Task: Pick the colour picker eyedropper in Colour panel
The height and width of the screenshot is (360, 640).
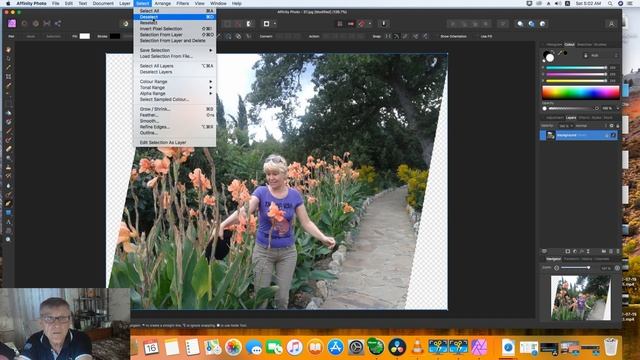Action: point(560,53)
